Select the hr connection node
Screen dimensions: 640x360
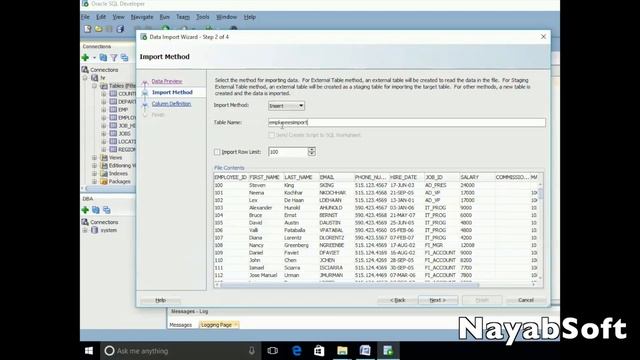coord(103,78)
